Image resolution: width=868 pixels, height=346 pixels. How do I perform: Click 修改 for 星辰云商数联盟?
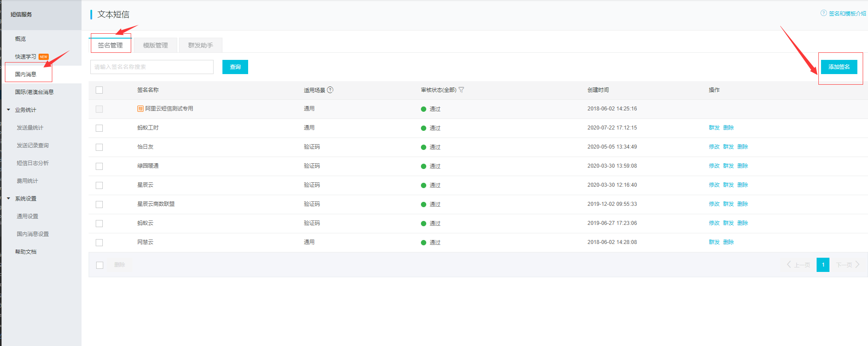coord(714,204)
